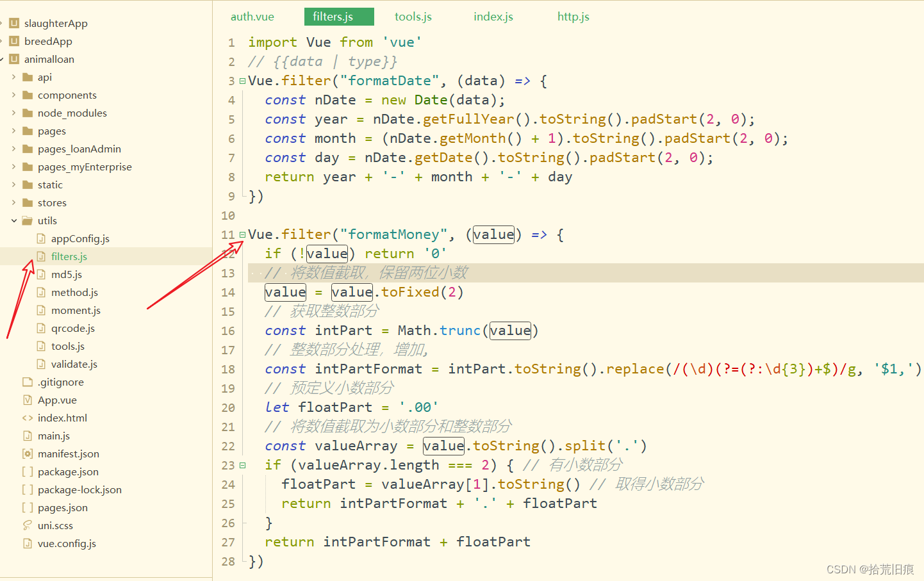924x581 pixels.
Task: Click the moment.js file icon
Action: coord(41,310)
